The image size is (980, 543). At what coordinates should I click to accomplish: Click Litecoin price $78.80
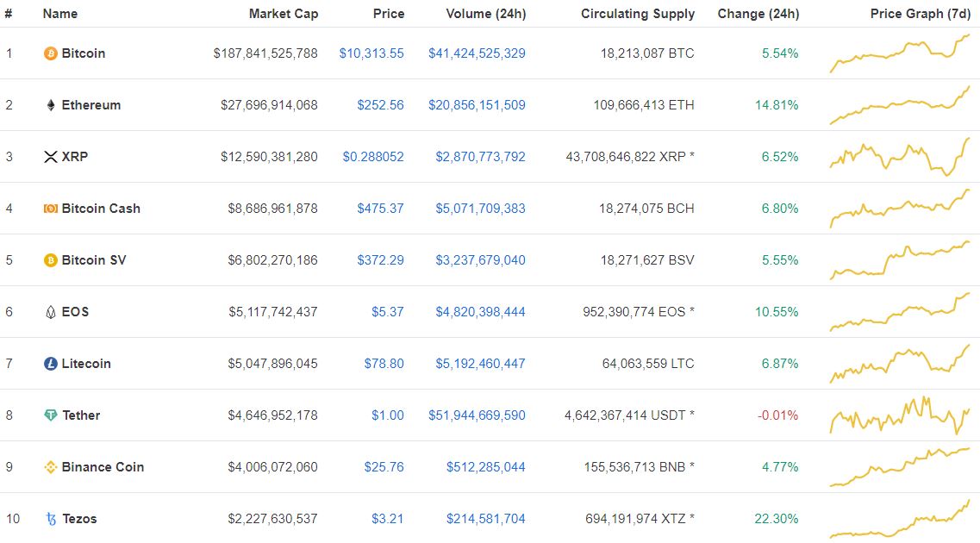point(384,364)
